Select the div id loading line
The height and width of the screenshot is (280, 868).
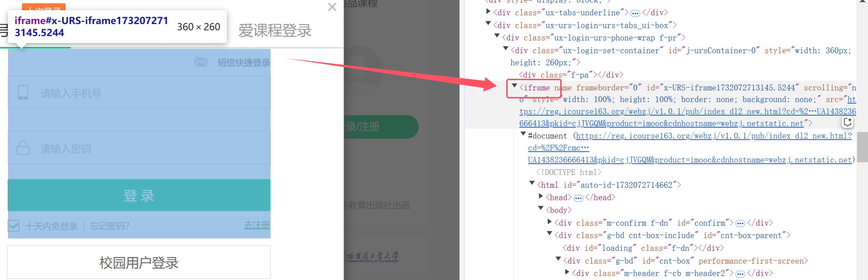[643, 248]
